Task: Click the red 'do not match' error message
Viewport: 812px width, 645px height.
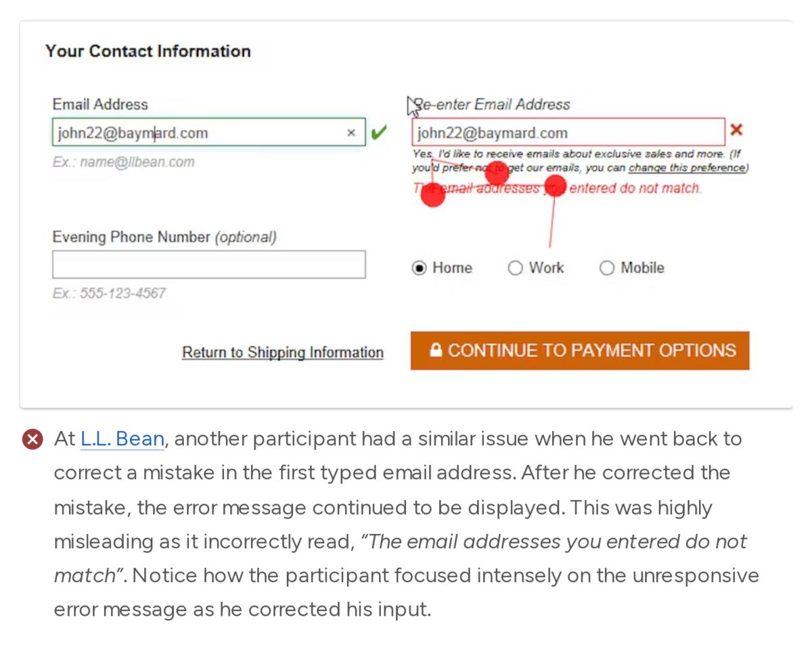Action: point(634,188)
